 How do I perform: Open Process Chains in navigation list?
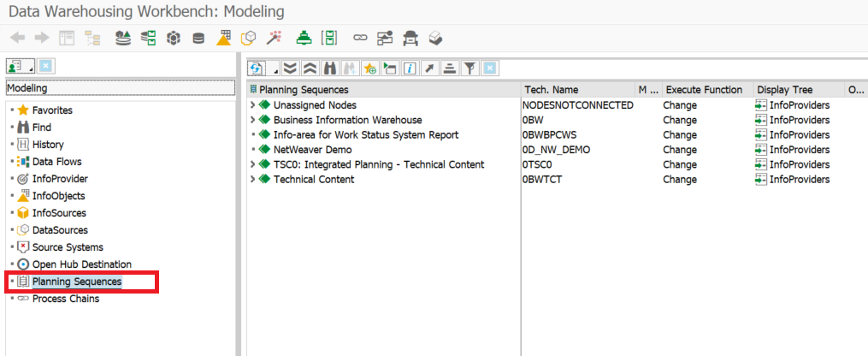pos(65,299)
